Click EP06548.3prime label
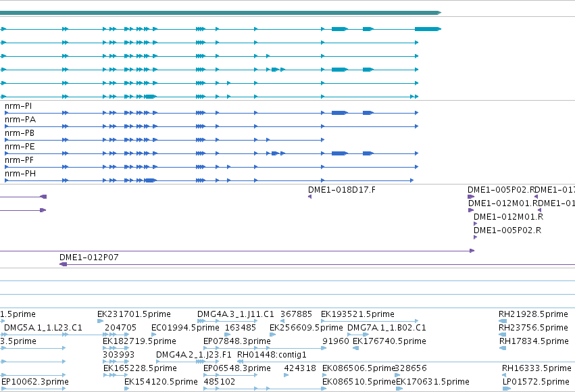This screenshot has width=575, height=392. tap(237, 368)
